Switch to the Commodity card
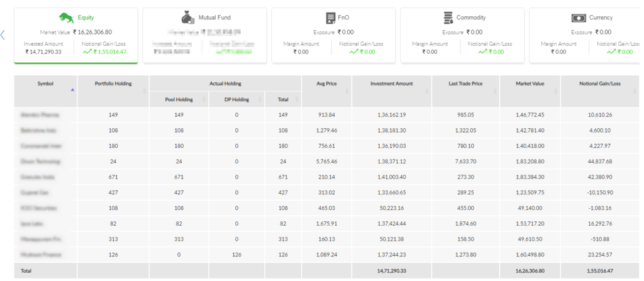The height and width of the screenshot is (281, 644). (462, 35)
